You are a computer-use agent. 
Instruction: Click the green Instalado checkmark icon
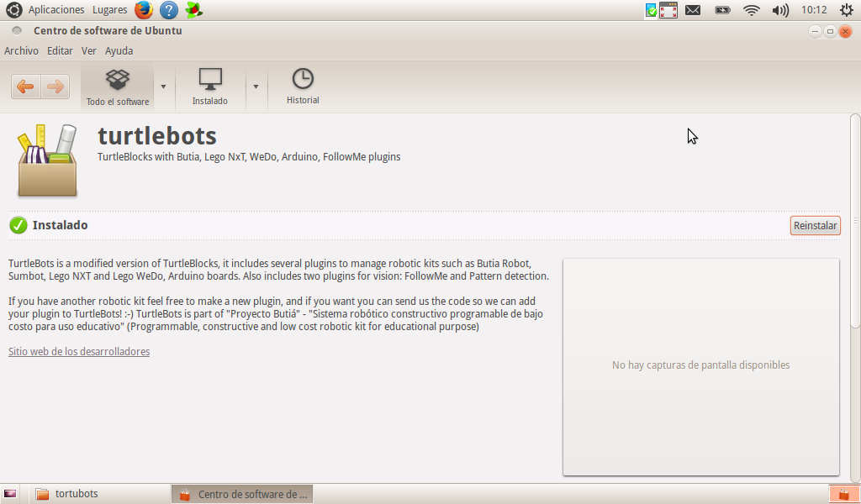[18, 225]
